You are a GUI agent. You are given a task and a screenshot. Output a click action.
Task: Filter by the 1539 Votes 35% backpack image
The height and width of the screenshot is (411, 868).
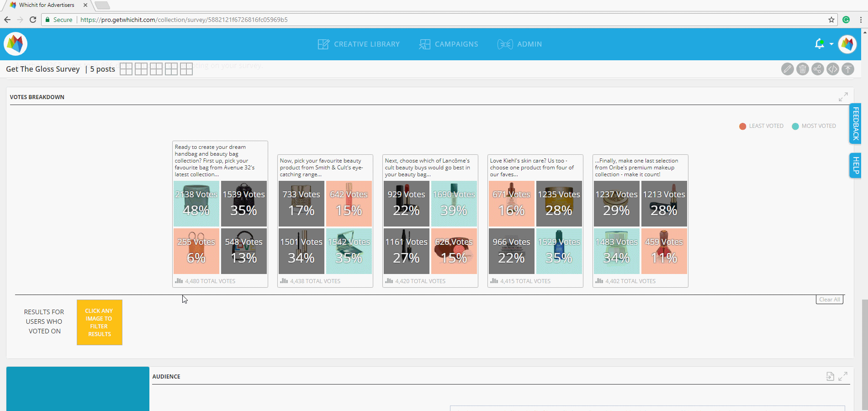(244, 204)
